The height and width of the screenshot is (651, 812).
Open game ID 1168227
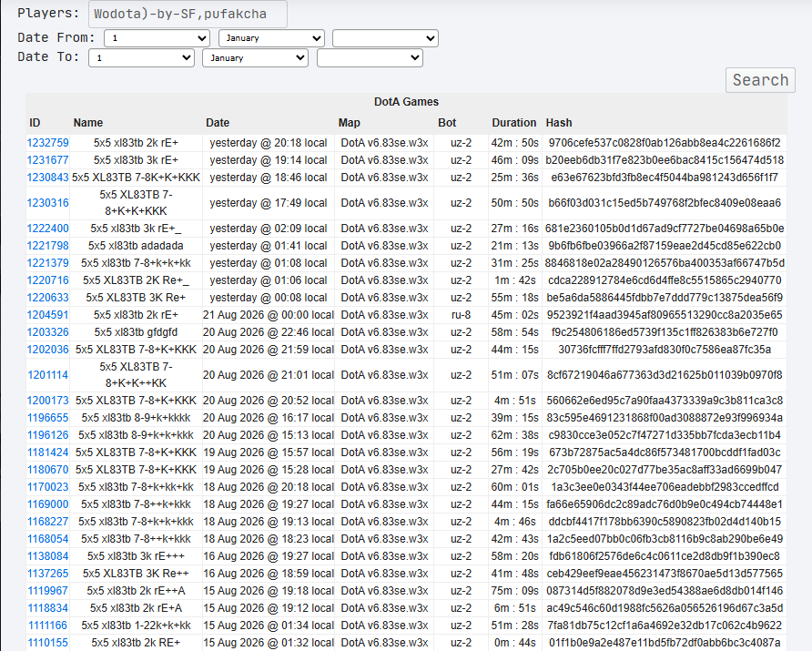[x=47, y=522]
